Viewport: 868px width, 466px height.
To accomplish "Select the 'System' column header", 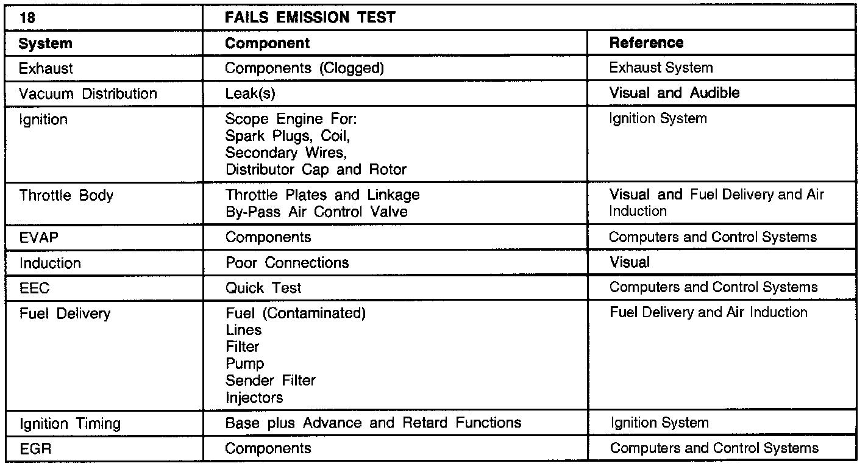I will point(46,43).
